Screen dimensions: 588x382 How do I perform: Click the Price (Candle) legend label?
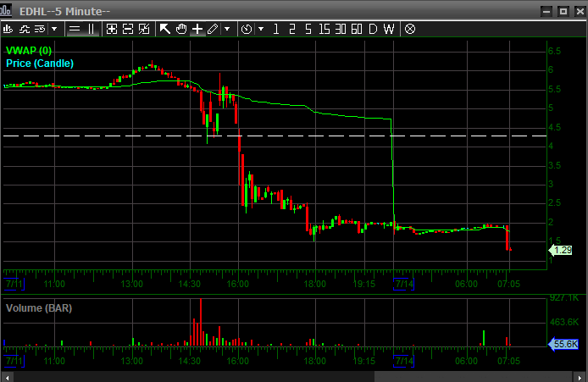pyautogui.click(x=40, y=64)
